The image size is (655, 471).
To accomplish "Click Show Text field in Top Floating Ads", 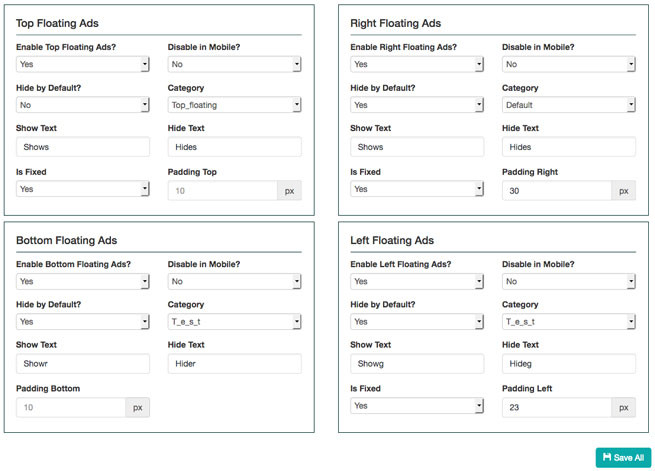I will pos(83,147).
